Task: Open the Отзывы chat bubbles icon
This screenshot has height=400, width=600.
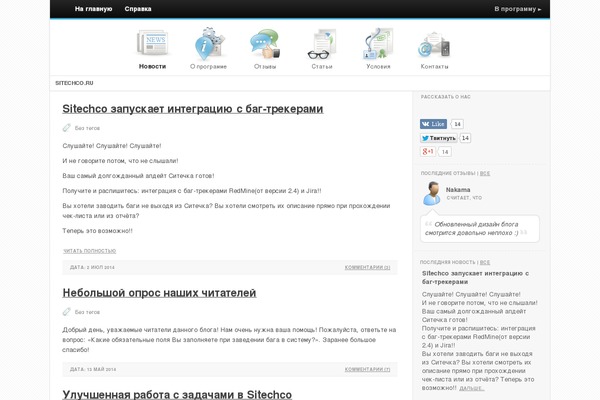Action: click(x=265, y=44)
